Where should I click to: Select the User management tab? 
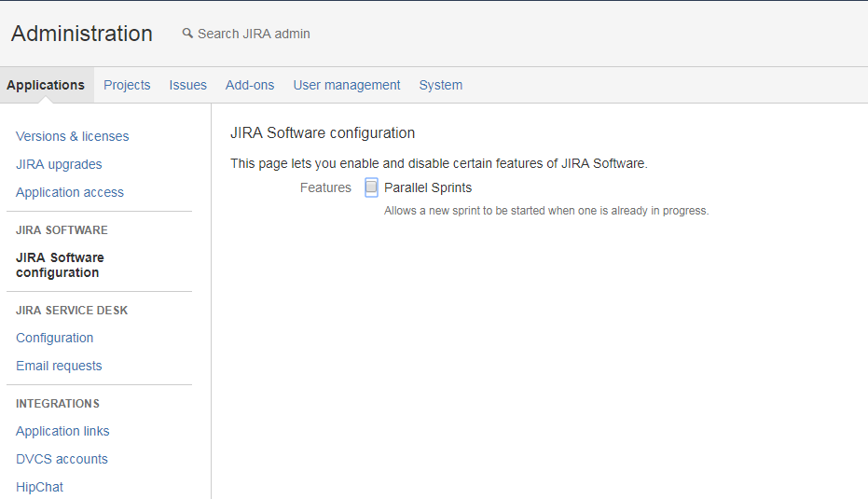click(x=347, y=85)
